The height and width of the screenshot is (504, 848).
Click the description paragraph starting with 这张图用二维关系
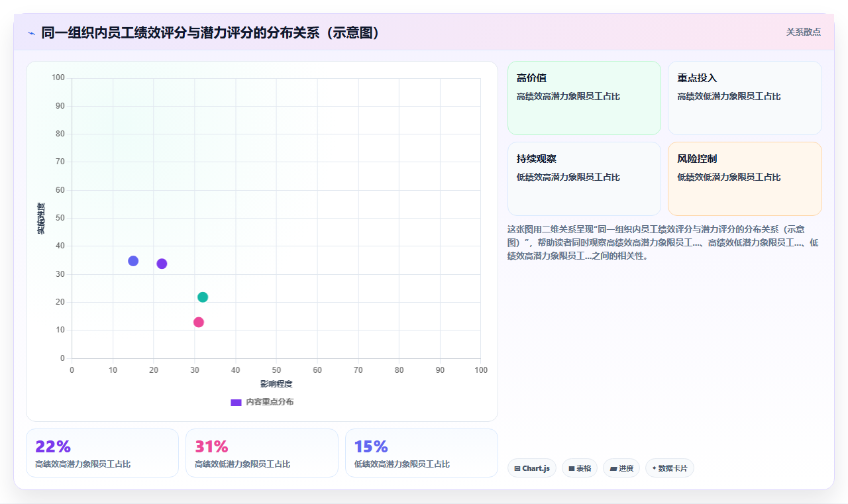[x=662, y=242]
